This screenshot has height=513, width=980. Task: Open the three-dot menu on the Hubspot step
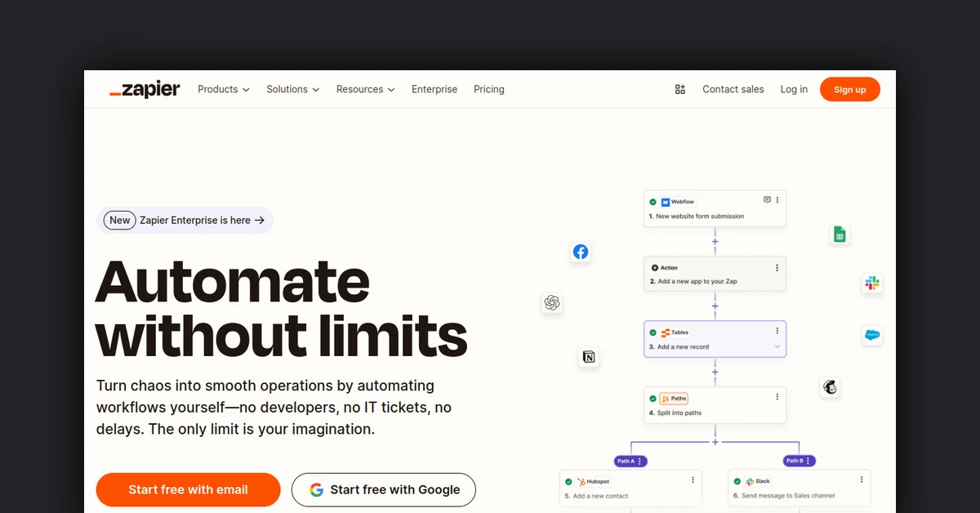[x=693, y=479]
